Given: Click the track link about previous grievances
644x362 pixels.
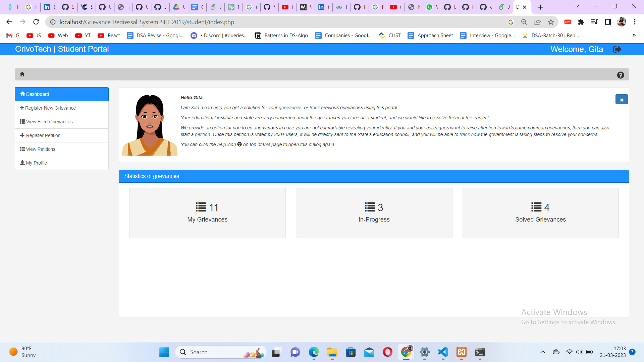Looking at the screenshot, I should (315, 108).
